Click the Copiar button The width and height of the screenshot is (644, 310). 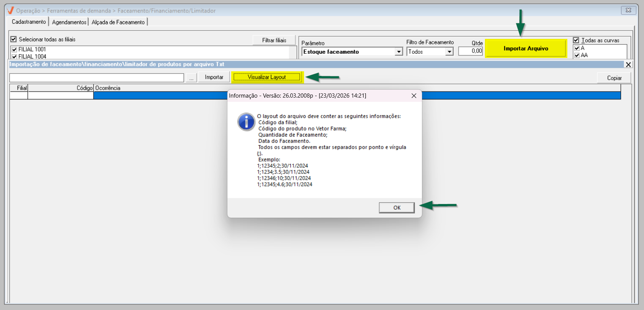[614, 78]
